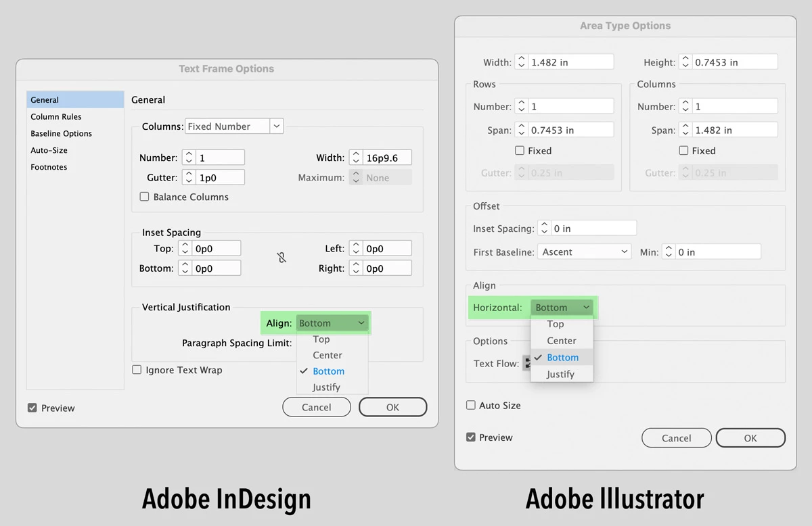Image resolution: width=812 pixels, height=526 pixels.
Task: Click the Columns Span field showing 1.482 in
Action: (735, 130)
